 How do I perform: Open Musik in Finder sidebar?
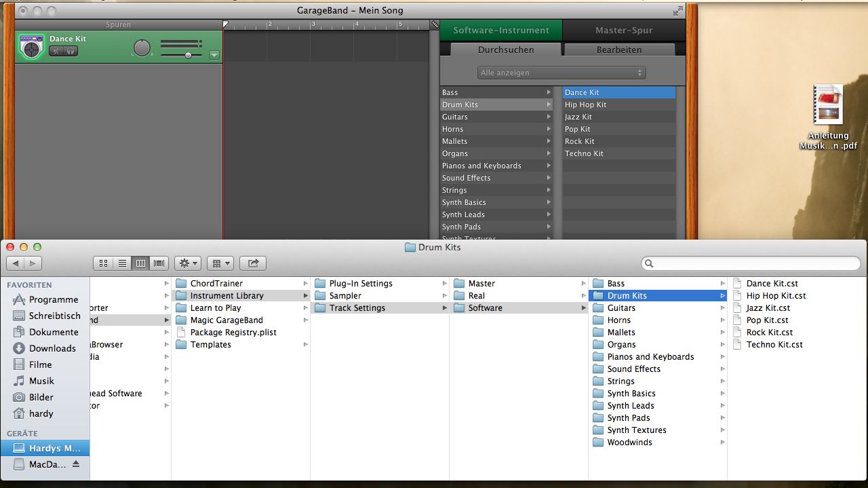(45, 381)
